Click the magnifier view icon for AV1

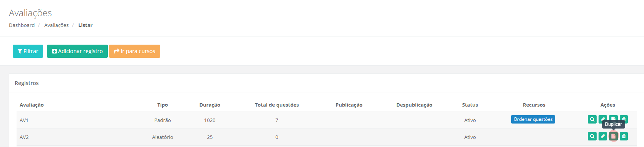(x=592, y=119)
